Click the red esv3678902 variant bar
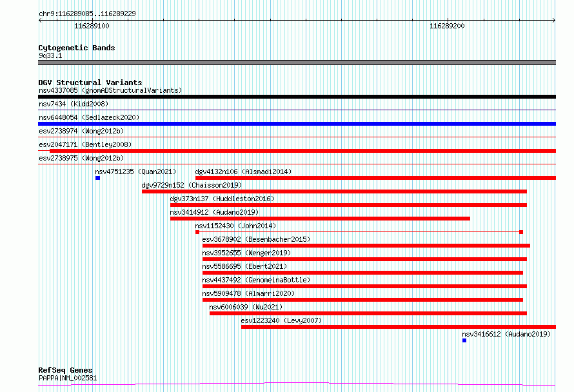This screenshot has width=574, height=392. (x=366, y=246)
